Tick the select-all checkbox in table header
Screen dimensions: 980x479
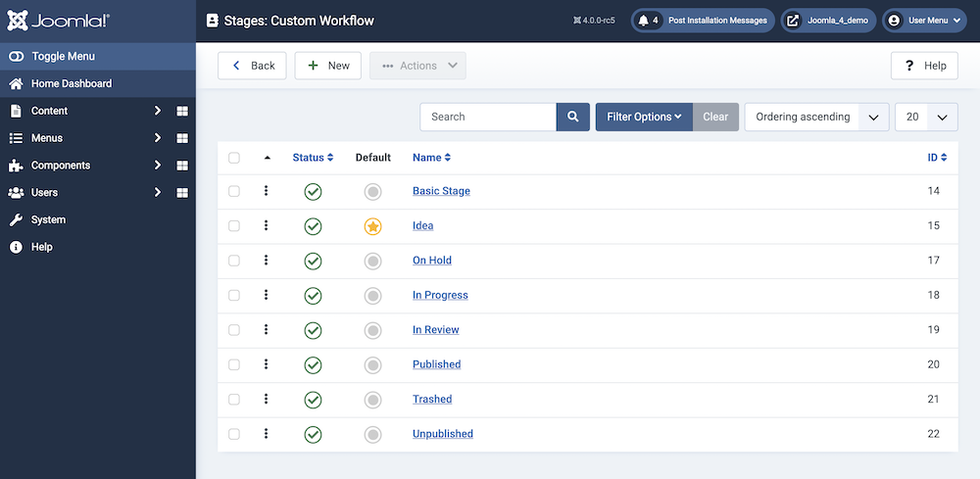tap(234, 158)
